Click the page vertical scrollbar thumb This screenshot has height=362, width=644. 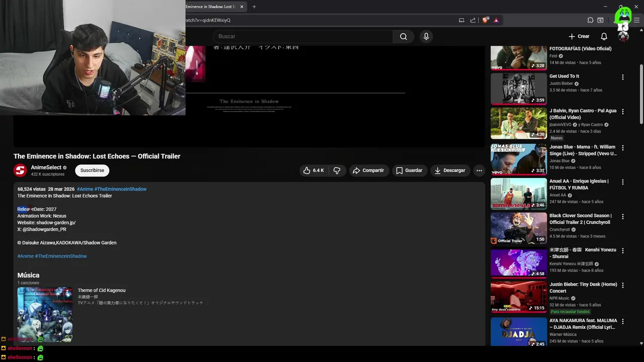[641, 94]
